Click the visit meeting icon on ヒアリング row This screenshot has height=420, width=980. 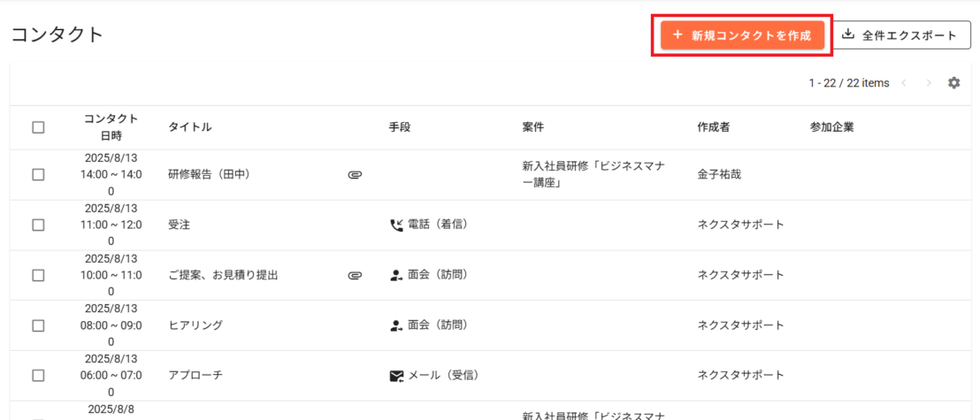(x=396, y=325)
